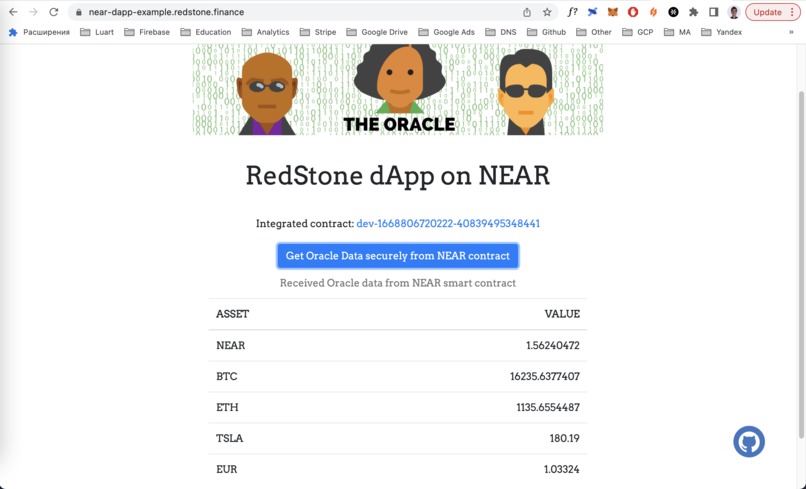The image size is (806, 489).
Task: Go back with the browser back arrow
Action: 13,12
